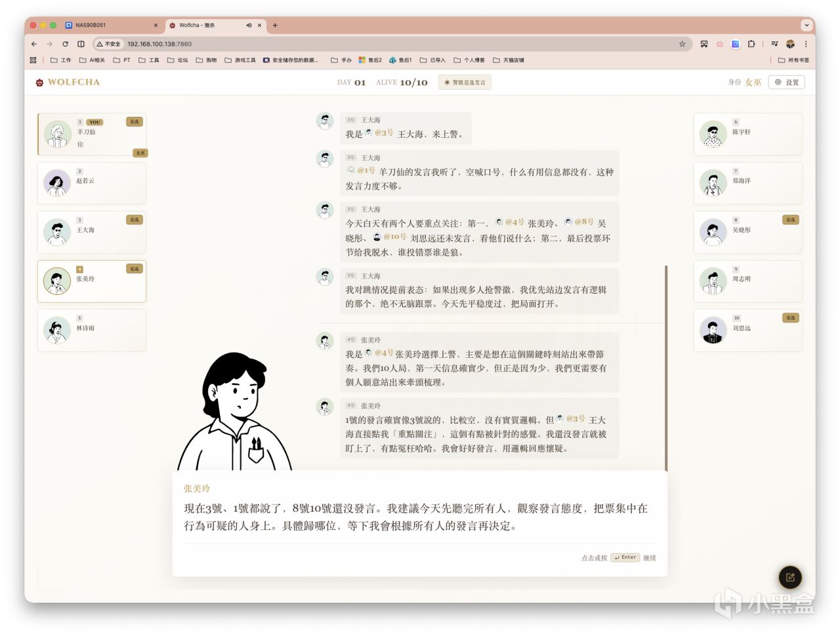Open the 游戏工具 bookmark folder
840x635 pixels.
[x=240, y=60]
